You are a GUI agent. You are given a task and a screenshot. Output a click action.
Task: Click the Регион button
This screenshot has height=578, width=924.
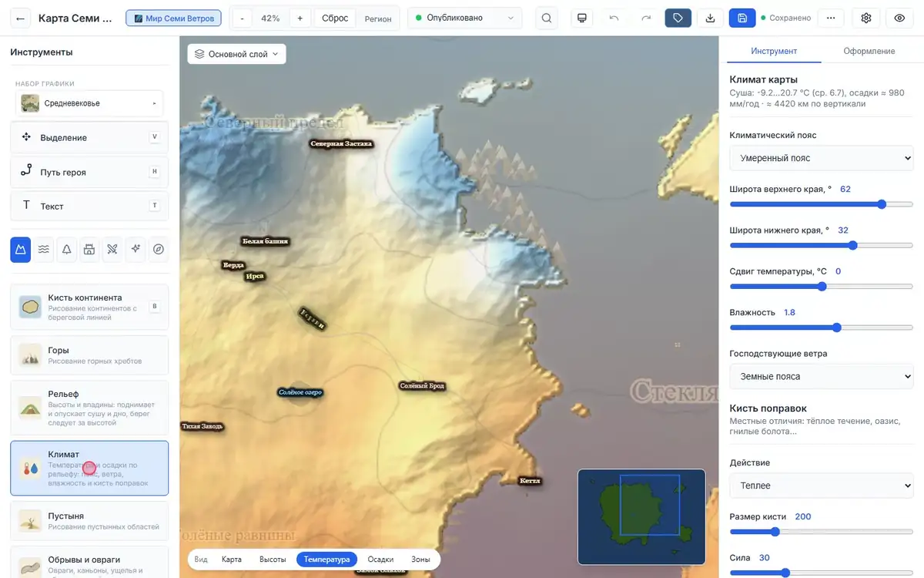[378, 18]
